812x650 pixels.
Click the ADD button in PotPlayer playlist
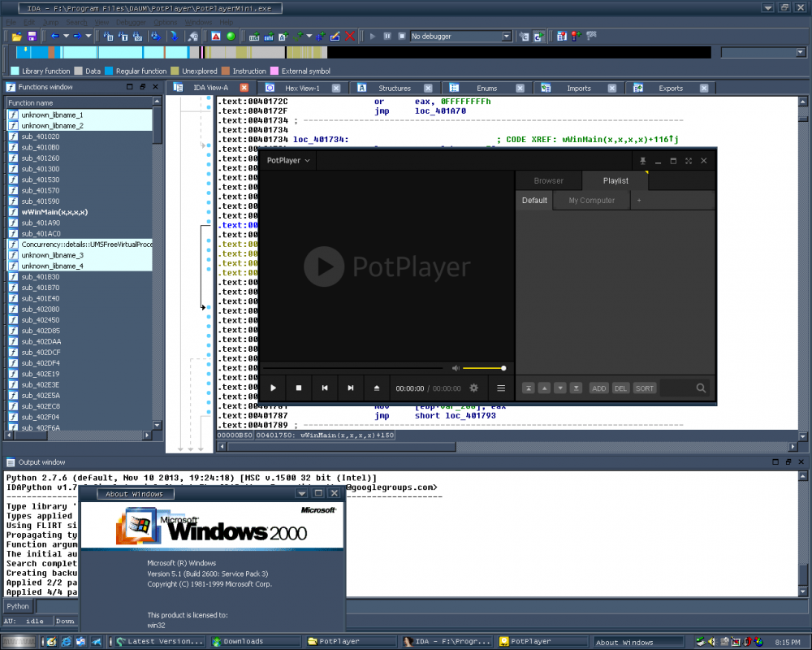tap(599, 388)
